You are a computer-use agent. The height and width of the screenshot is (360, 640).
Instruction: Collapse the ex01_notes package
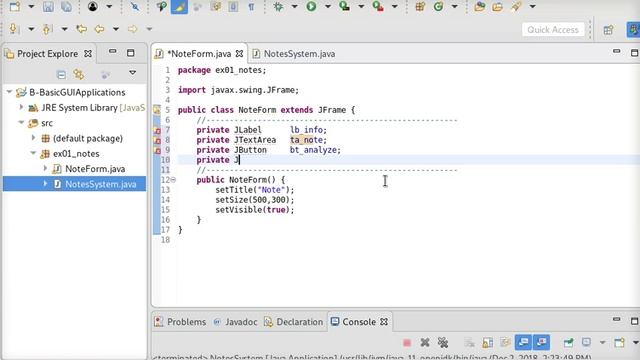pos(33,153)
